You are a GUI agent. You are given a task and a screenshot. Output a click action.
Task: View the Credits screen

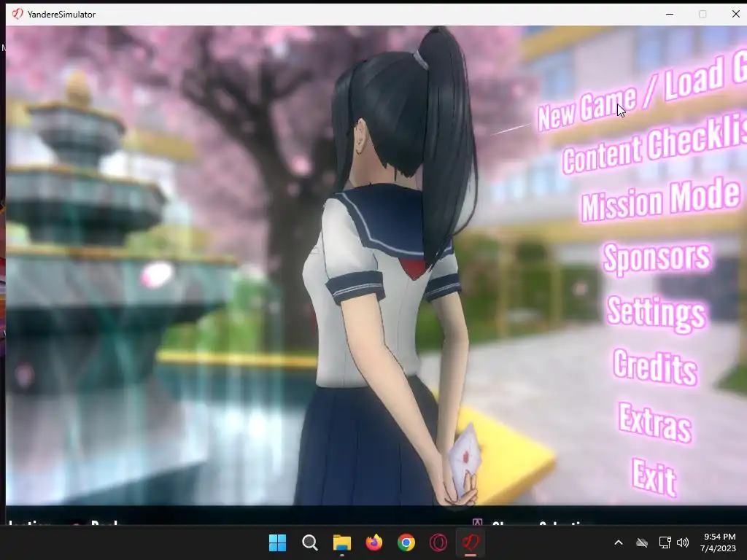[655, 366]
